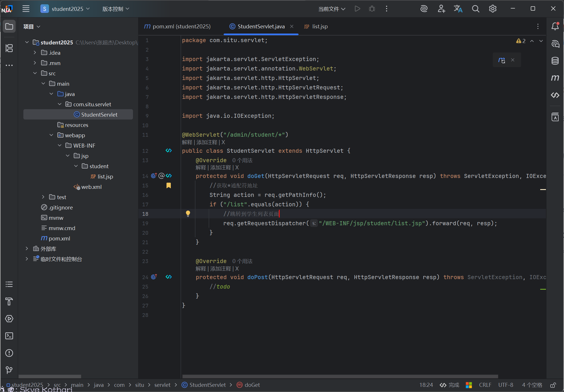The width and height of the screenshot is (564, 392).
Task: Toggle read-only lock icon in status bar
Action: coord(553,385)
